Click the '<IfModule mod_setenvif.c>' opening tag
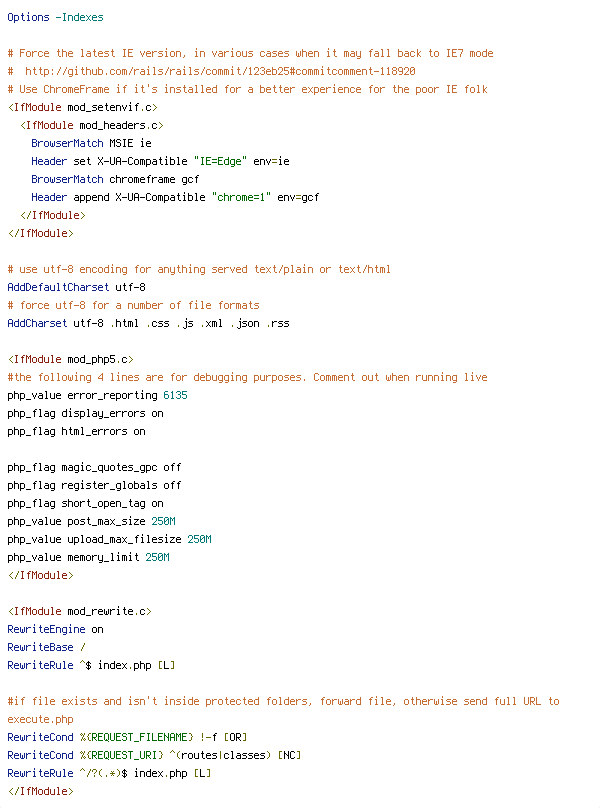Image resolution: width=600 pixels, height=808 pixels. pyautogui.click(x=82, y=108)
